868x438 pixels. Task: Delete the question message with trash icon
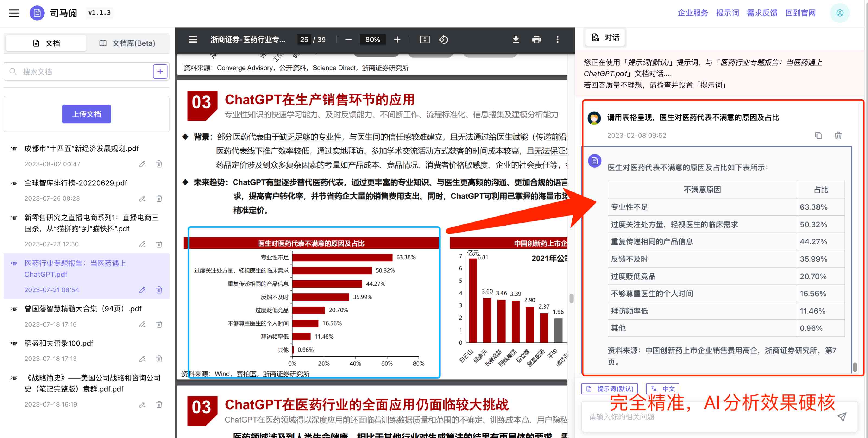[838, 135]
